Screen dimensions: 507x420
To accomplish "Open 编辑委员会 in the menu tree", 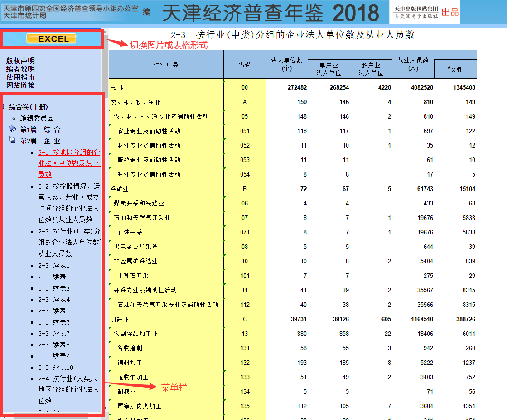I will [x=37, y=118].
